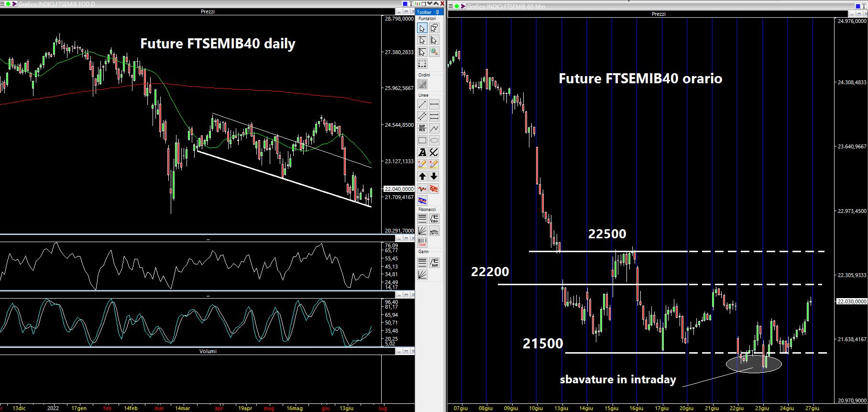Select the parallel diagonal channel tool

click(422, 116)
